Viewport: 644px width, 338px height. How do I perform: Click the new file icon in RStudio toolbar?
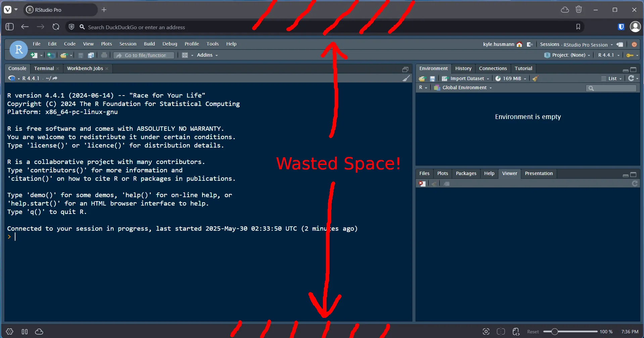pos(34,55)
